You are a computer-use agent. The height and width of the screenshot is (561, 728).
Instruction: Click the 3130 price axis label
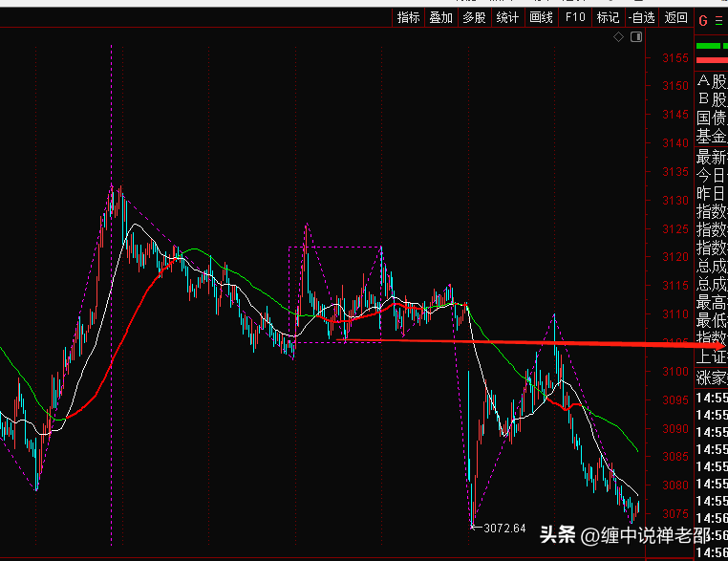click(x=675, y=200)
